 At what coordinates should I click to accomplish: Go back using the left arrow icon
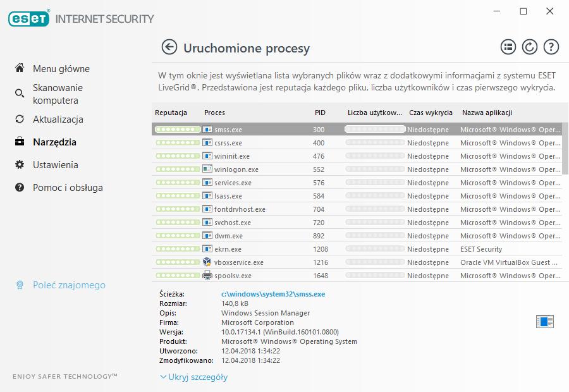tap(169, 47)
